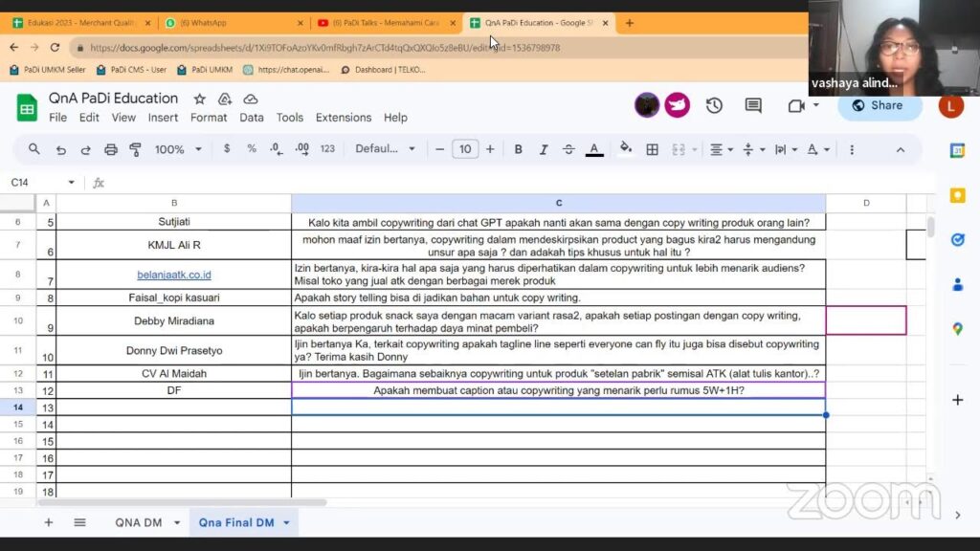Image resolution: width=980 pixels, height=551 pixels.
Task: Click the Print icon
Action: point(111,149)
